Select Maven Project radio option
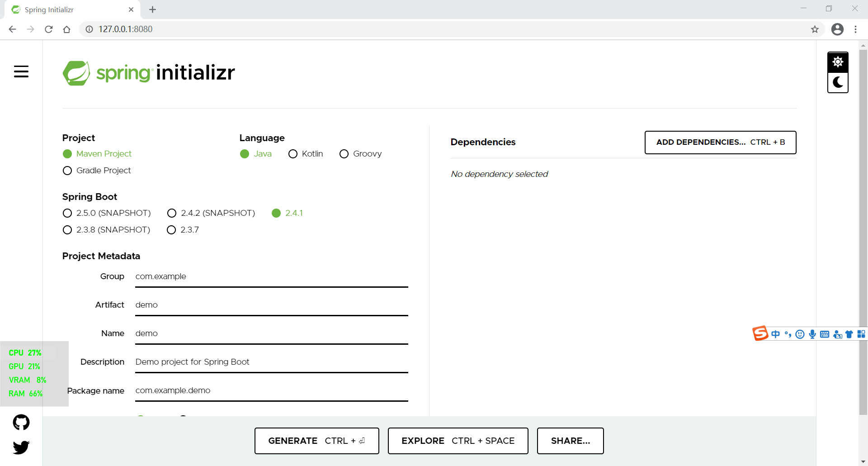This screenshot has height=466, width=868. (x=97, y=154)
